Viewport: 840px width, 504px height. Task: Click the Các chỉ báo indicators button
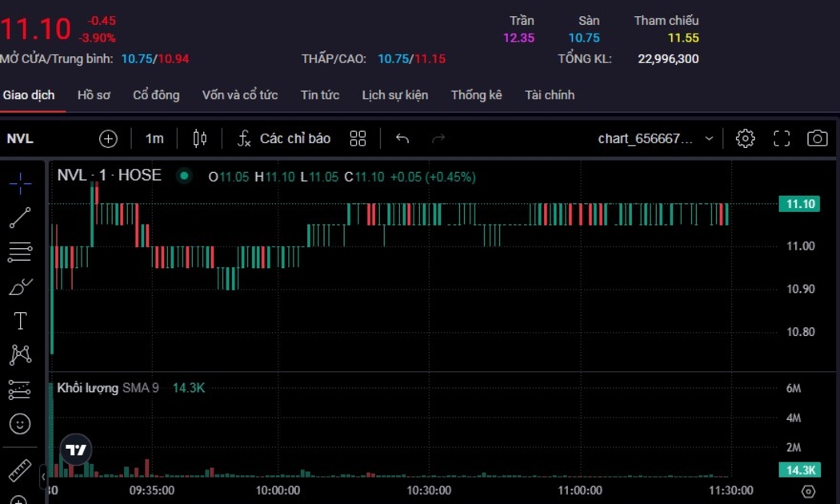pos(284,138)
